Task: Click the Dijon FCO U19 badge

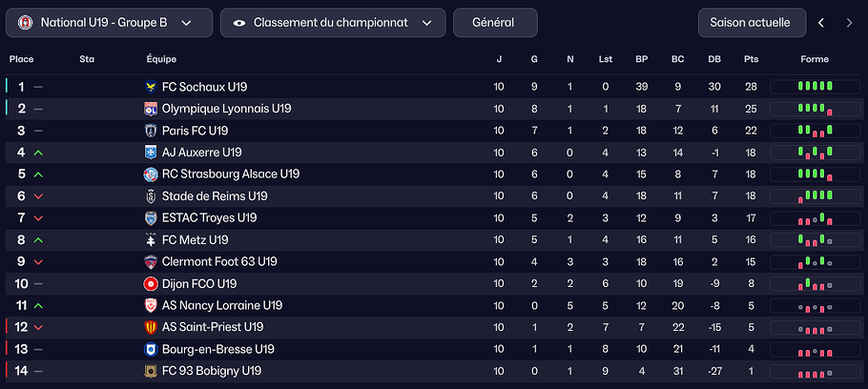Action: (151, 284)
